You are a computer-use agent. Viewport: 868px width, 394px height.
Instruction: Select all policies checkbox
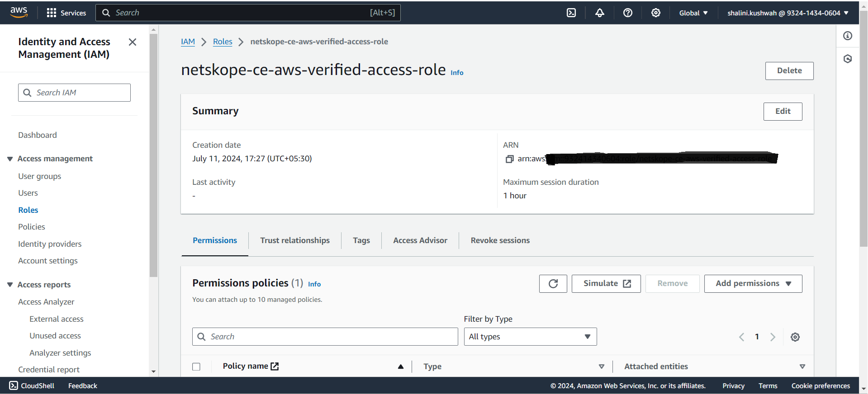(196, 366)
